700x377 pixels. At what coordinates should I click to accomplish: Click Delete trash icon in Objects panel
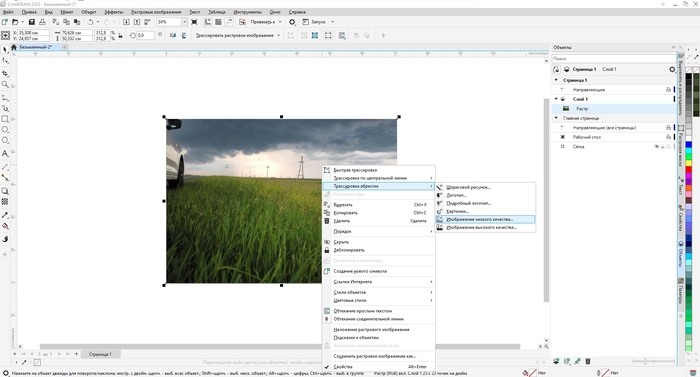pos(588,361)
